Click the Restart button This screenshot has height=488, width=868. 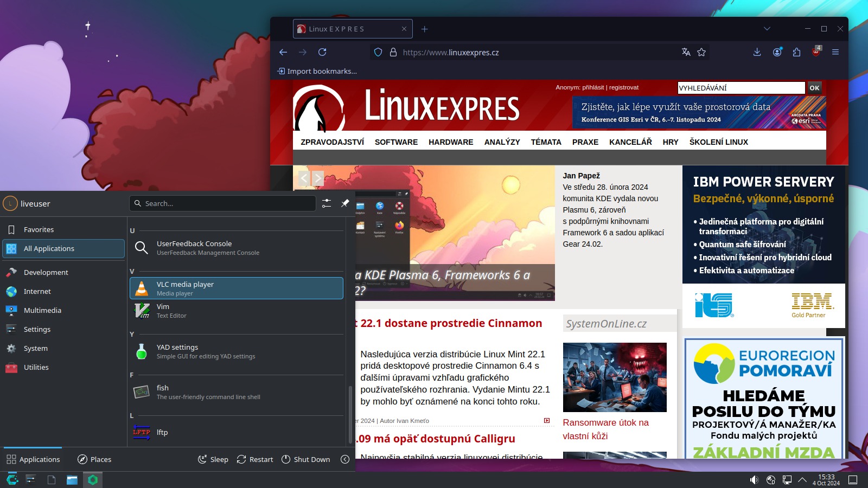click(255, 459)
